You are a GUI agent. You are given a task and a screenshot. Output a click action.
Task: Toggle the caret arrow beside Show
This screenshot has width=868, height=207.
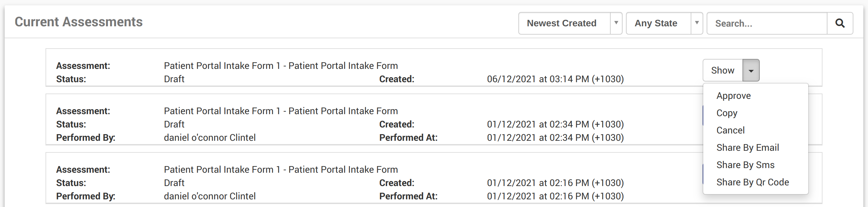pos(751,71)
